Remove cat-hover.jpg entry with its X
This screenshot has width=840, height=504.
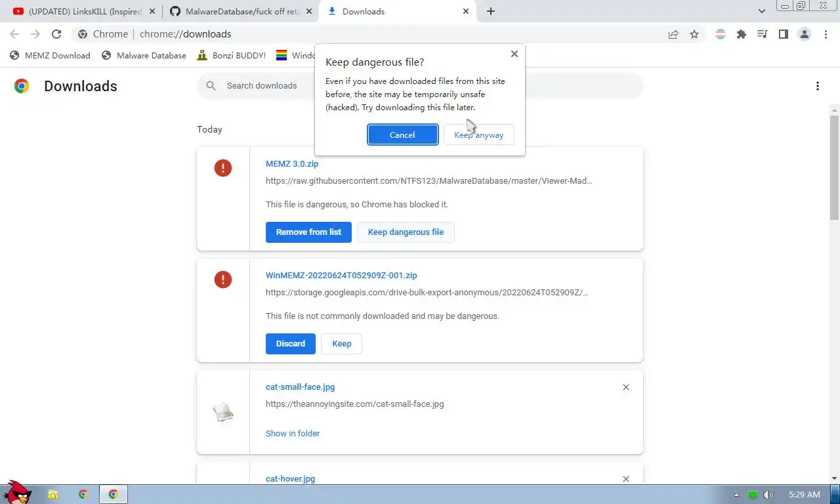pos(626,480)
